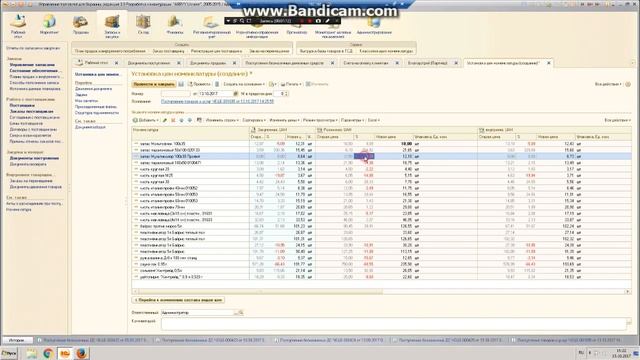Open the file explorer taskbar icon
The height and width of the screenshot is (360, 640).
click(31, 353)
